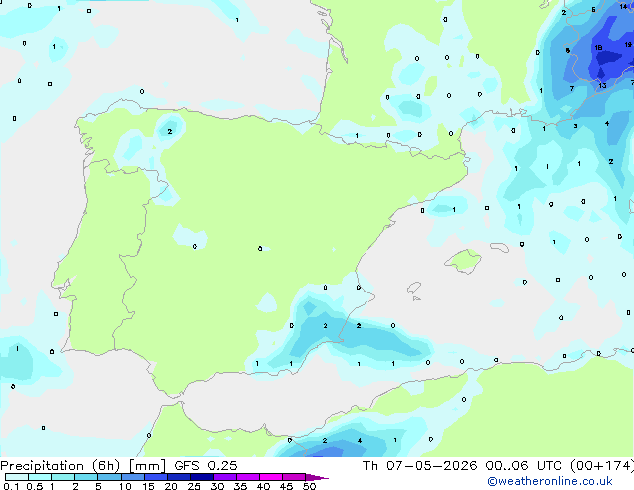The height and width of the screenshot is (490, 634).
Task: Select the 15–20 mm legend color box
Action: coord(155,477)
